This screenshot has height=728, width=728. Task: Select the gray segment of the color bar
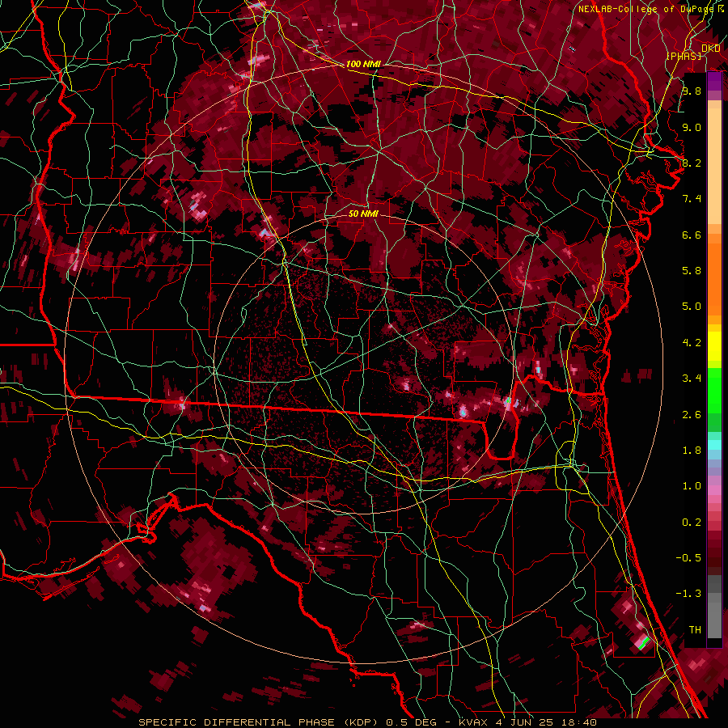click(714, 607)
